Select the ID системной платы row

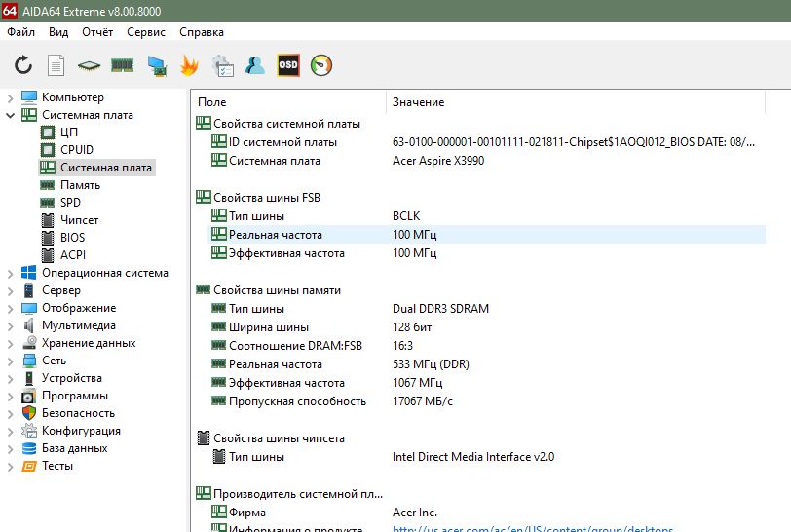(x=486, y=142)
